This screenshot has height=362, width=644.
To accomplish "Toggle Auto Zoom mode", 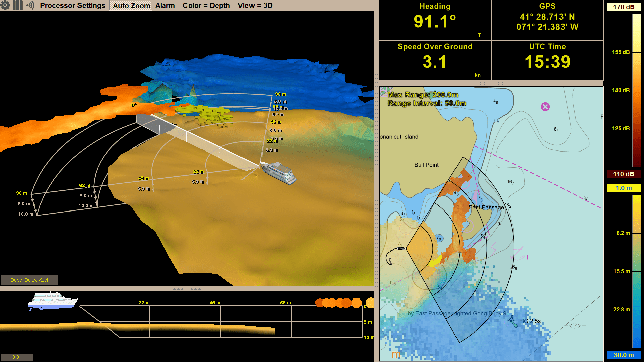I will point(131,5).
